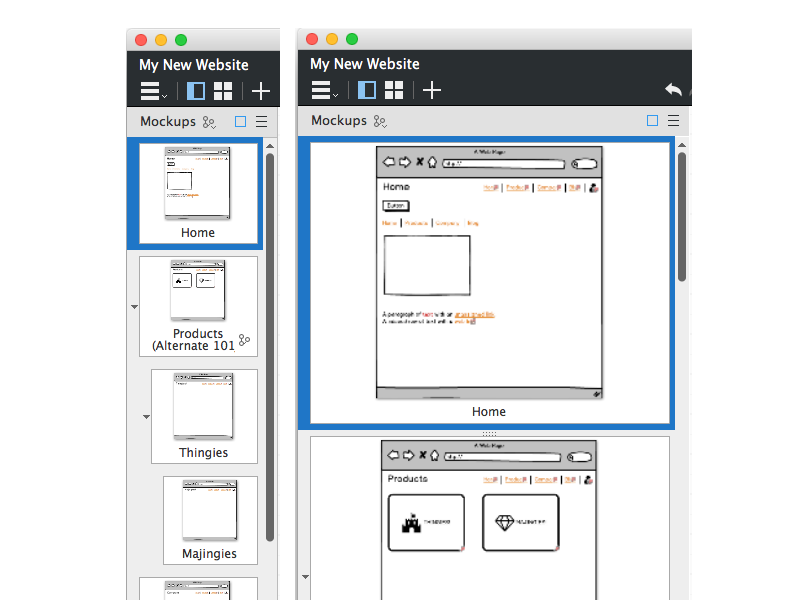The image size is (800, 600).
Task: Click the Button control inside the Home mockup
Action: click(x=395, y=206)
